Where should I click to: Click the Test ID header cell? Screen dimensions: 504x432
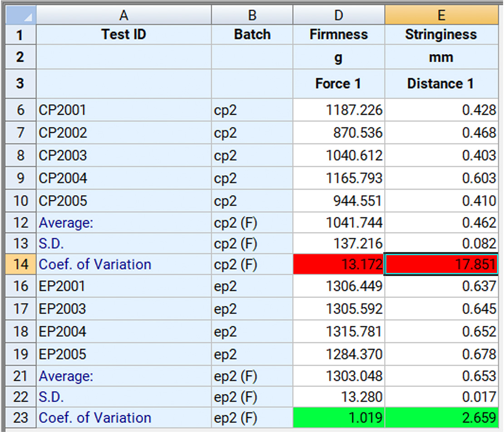point(124,34)
